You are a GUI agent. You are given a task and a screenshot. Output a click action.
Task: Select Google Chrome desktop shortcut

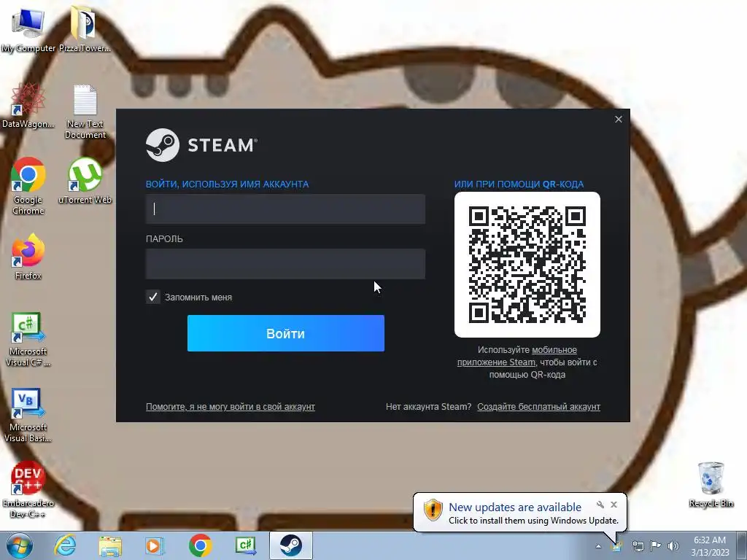[x=28, y=186]
